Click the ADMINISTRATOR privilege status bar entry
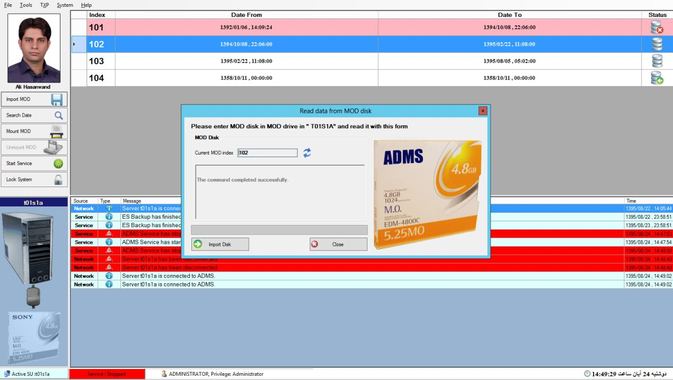 coord(212,374)
